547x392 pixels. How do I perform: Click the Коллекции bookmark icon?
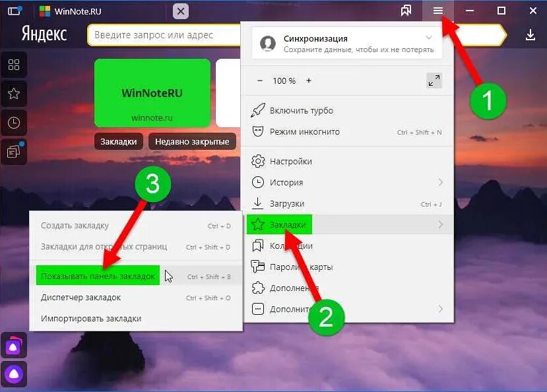(258, 245)
